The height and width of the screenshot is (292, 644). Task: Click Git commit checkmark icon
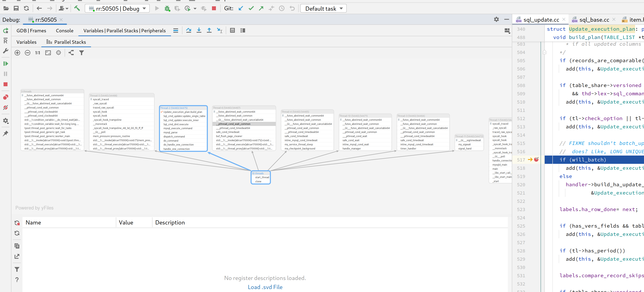point(251,8)
